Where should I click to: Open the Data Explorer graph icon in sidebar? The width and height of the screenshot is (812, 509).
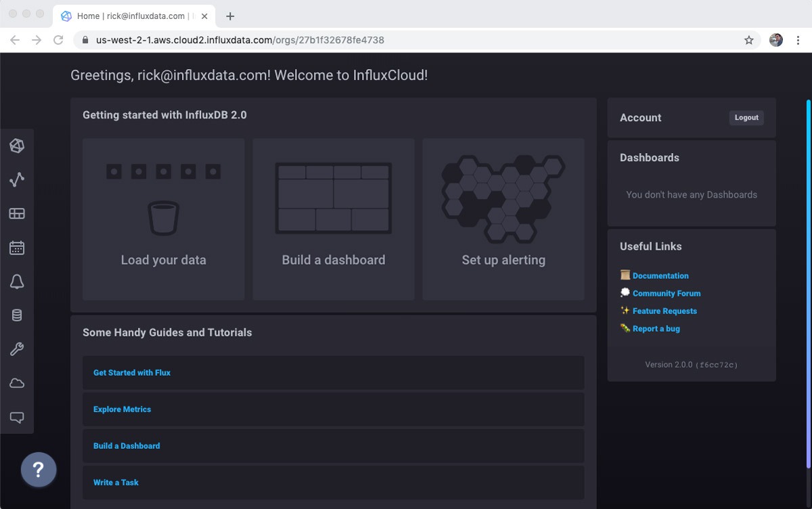(x=17, y=179)
